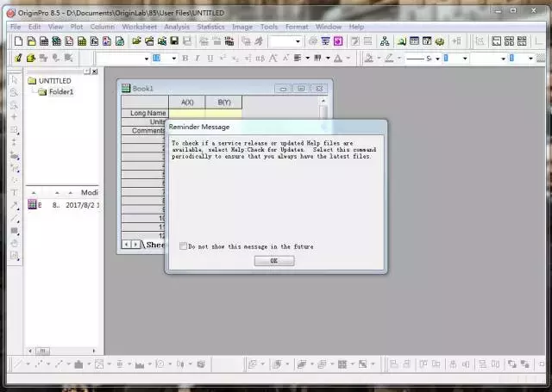Click the New Matrix icon
The height and width of the screenshot is (392, 552).
82,41
